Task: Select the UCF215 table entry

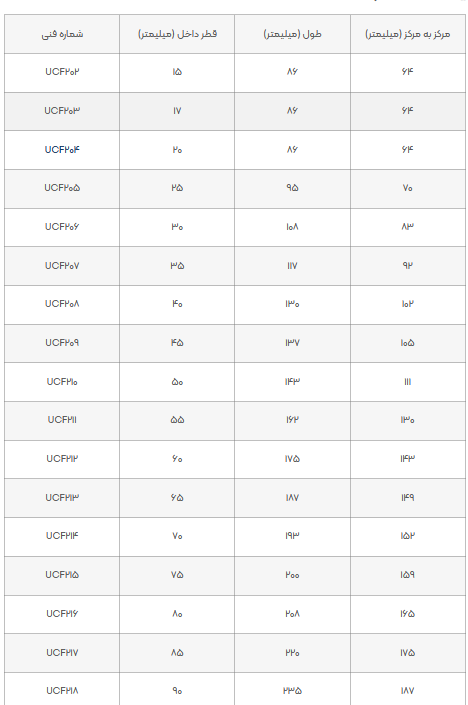Action: click(62, 575)
